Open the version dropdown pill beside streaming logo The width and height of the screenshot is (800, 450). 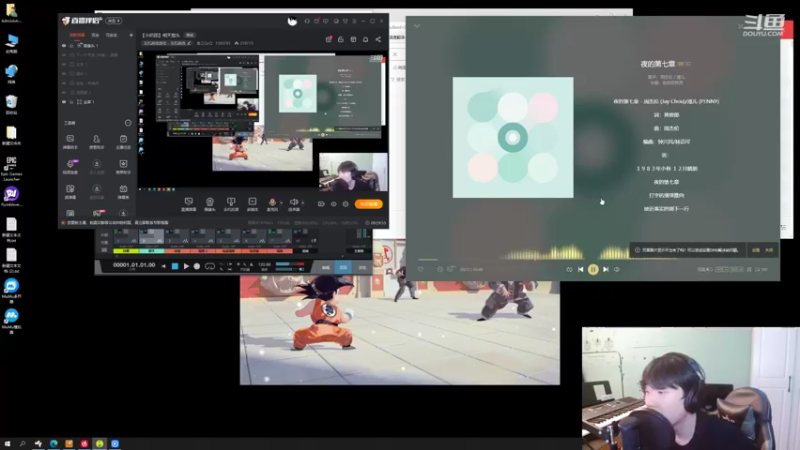pos(113,21)
